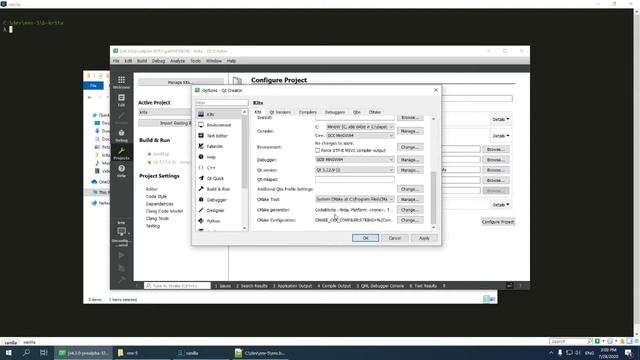The width and height of the screenshot is (640, 360).
Task: Expand the first Details dropdown in Configure Project
Action: (x=501, y=119)
